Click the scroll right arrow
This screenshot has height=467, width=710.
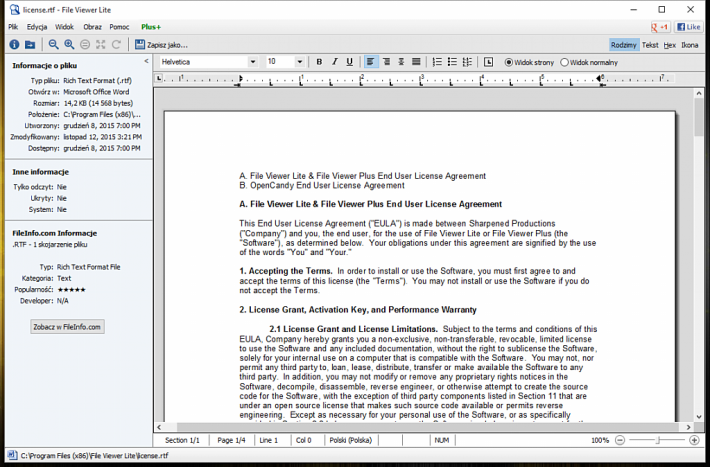[x=688, y=427]
